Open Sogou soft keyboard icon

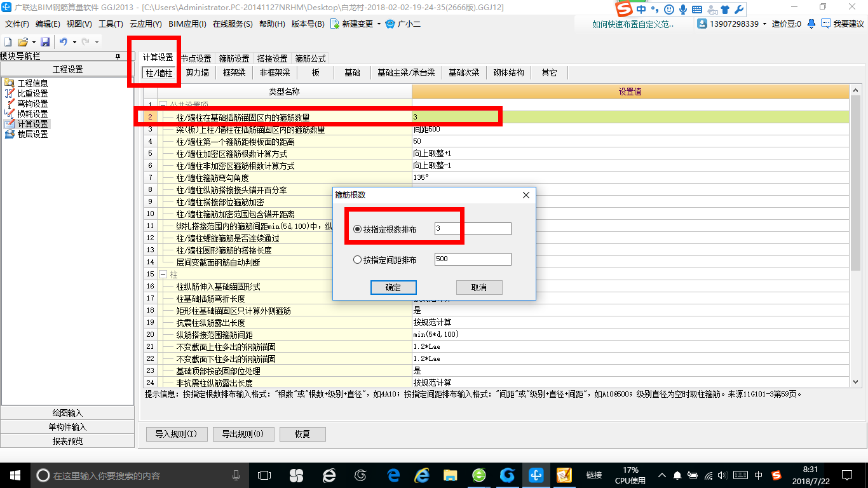(x=697, y=10)
